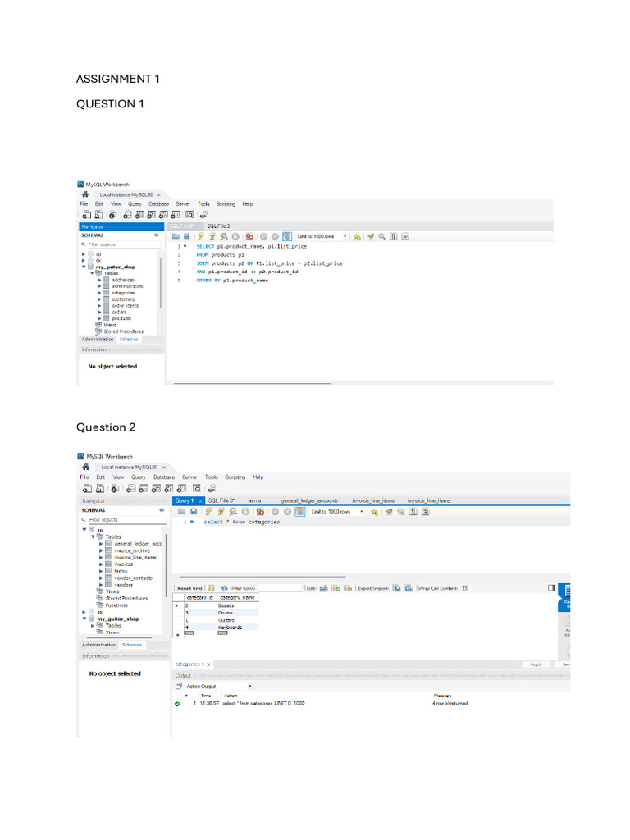The width and height of the screenshot is (630, 840).
Task: Click Schemas link in lower navigator
Action: (132, 645)
